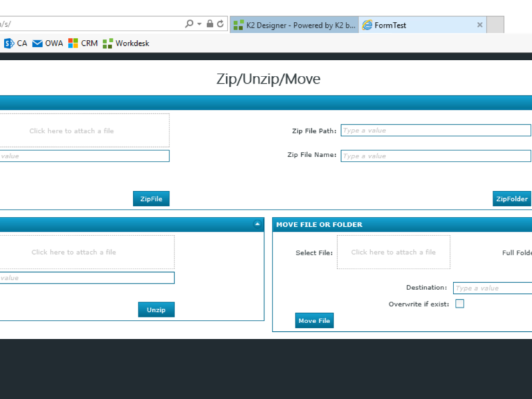Enable the Overwrite if exist checkbox
The height and width of the screenshot is (399, 532).
(x=460, y=304)
